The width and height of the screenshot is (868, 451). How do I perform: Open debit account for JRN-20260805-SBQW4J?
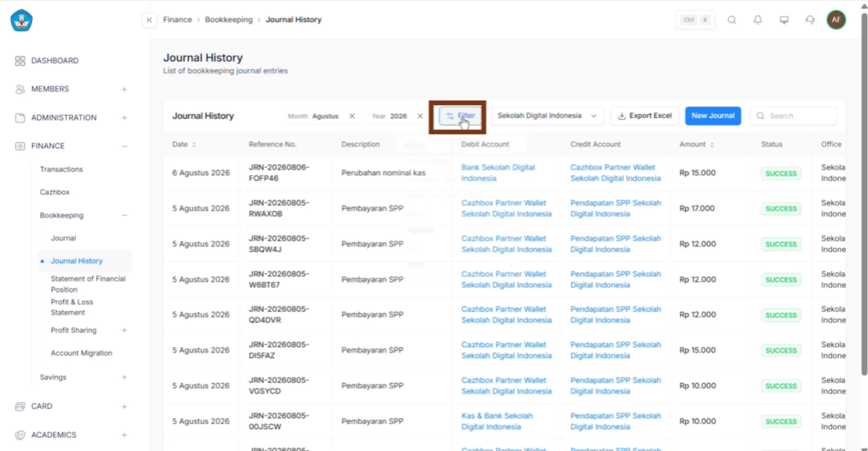[506, 244]
